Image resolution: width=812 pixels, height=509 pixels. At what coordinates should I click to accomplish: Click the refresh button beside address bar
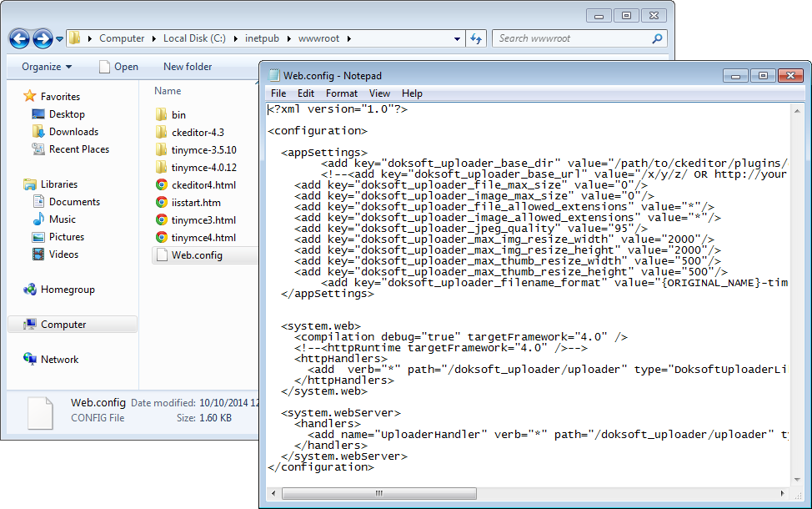[x=476, y=38]
